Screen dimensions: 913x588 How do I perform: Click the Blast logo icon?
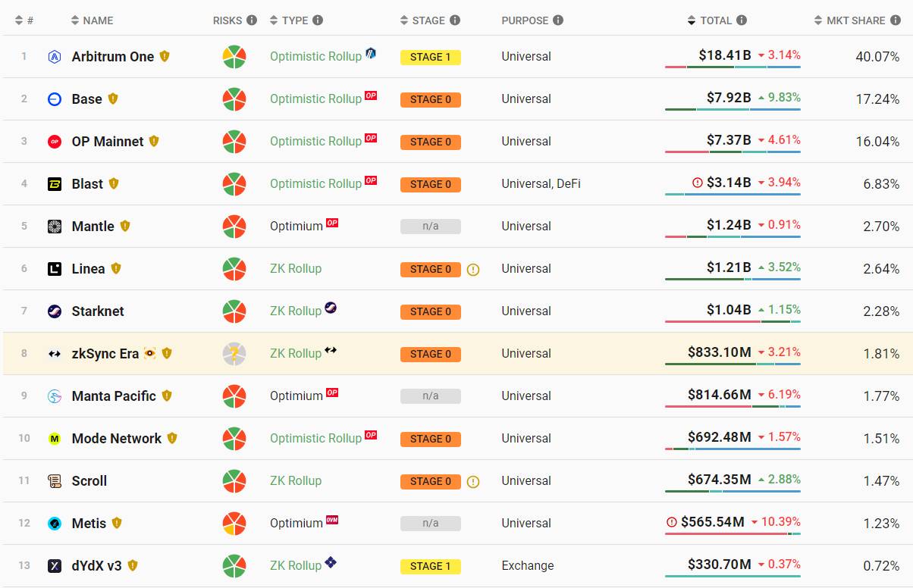[55, 184]
